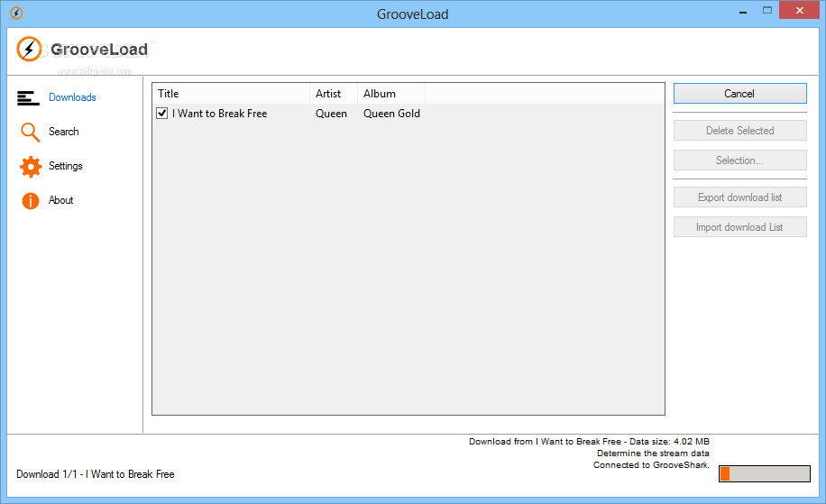This screenshot has height=504, width=826.
Task: Click the orange Settings gear icon
Action: 31,167
